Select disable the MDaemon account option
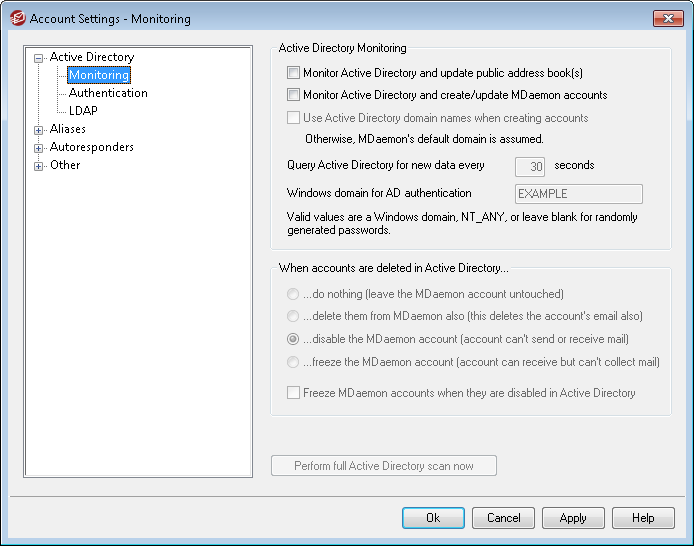This screenshot has height=546, width=694. pyautogui.click(x=292, y=339)
